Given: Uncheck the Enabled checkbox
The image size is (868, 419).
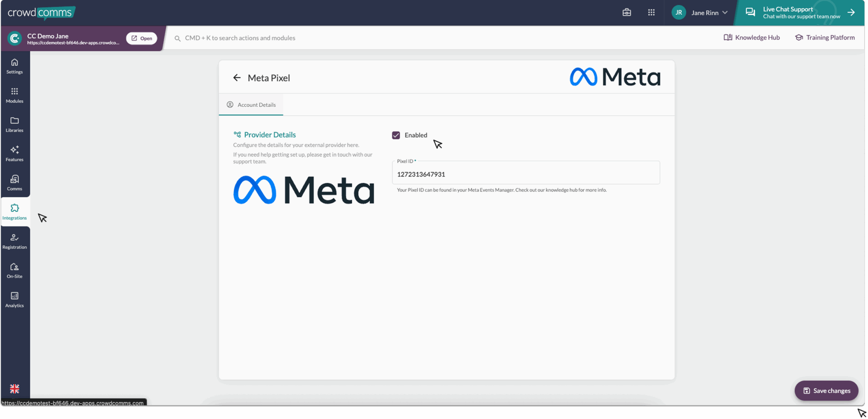Looking at the screenshot, I should (396, 135).
